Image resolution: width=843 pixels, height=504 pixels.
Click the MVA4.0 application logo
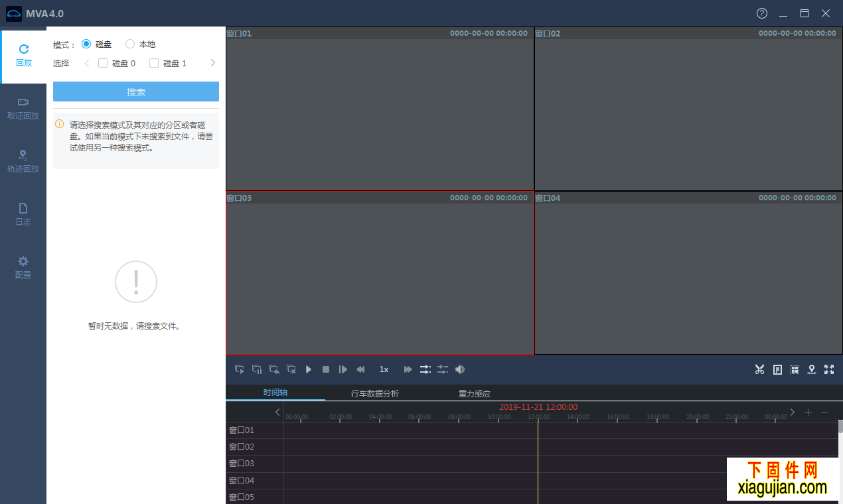coord(14,13)
